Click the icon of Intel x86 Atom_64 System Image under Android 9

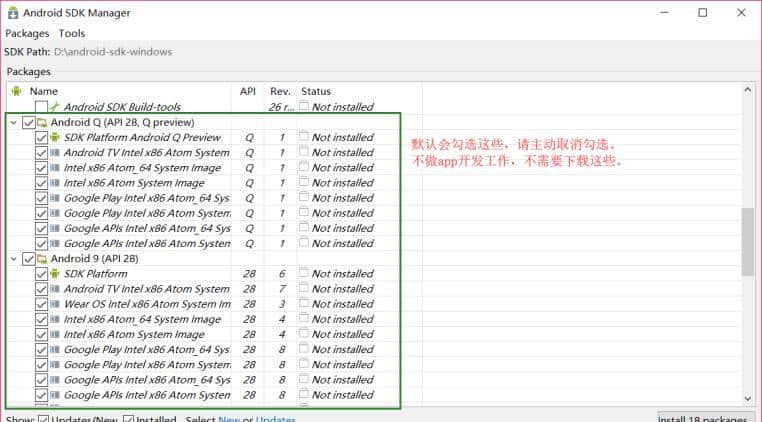point(54,319)
